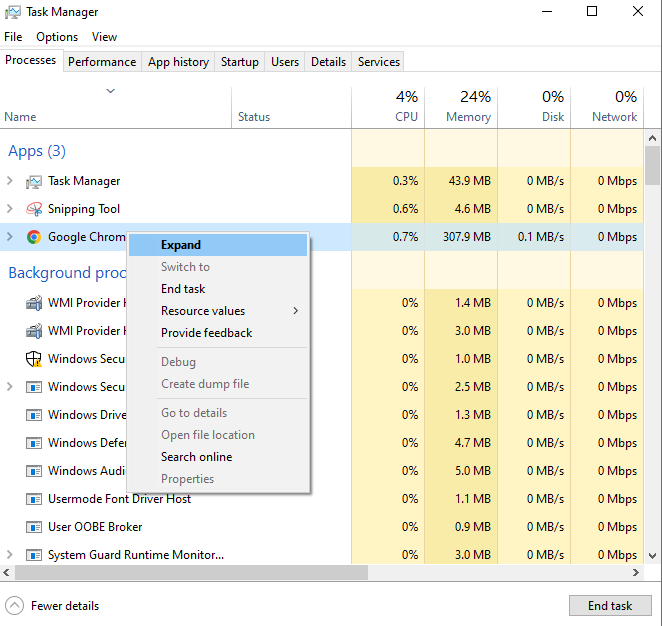
Task: Choose Expand in the context menu
Action: click(218, 245)
